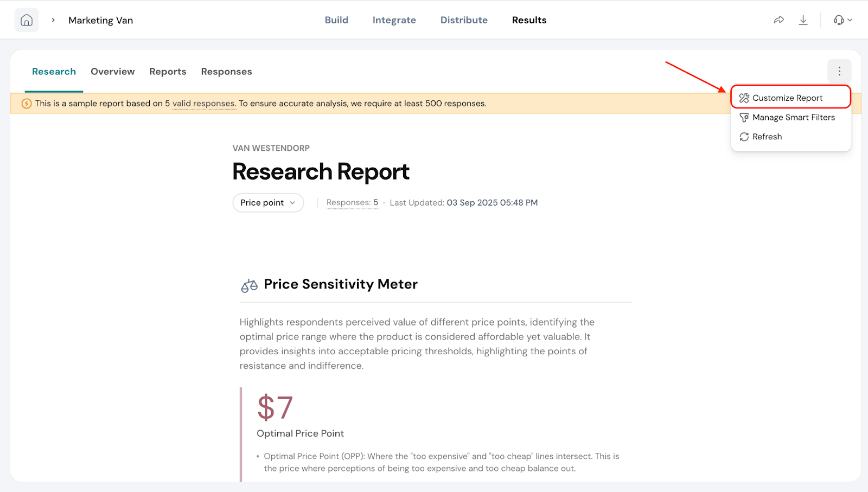Click the home icon in top left
Image resolution: width=868 pixels, height=492 pixels.
27,20
